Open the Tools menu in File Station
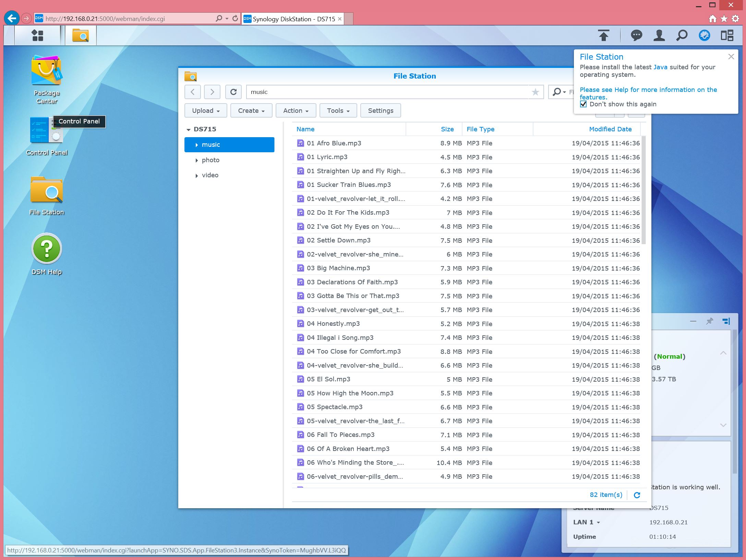The height and width of the screenshot is (560, 746). [338, 110]
